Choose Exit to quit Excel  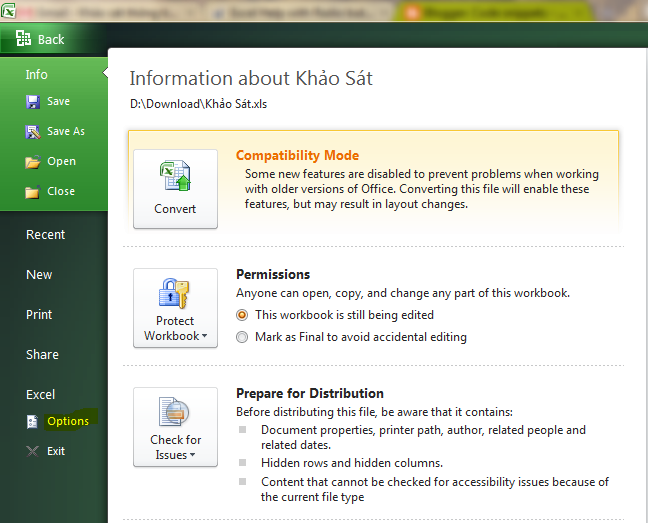coord(56,452)
